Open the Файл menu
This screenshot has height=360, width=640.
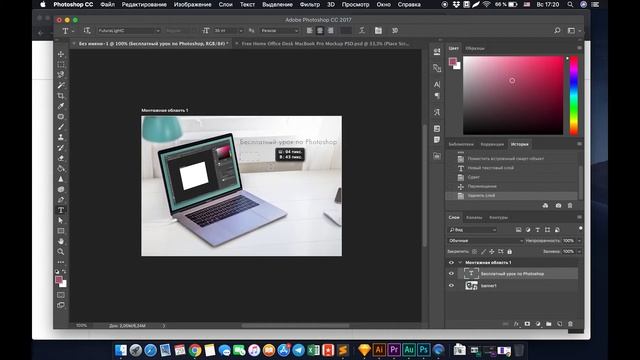tap(108, 4)
